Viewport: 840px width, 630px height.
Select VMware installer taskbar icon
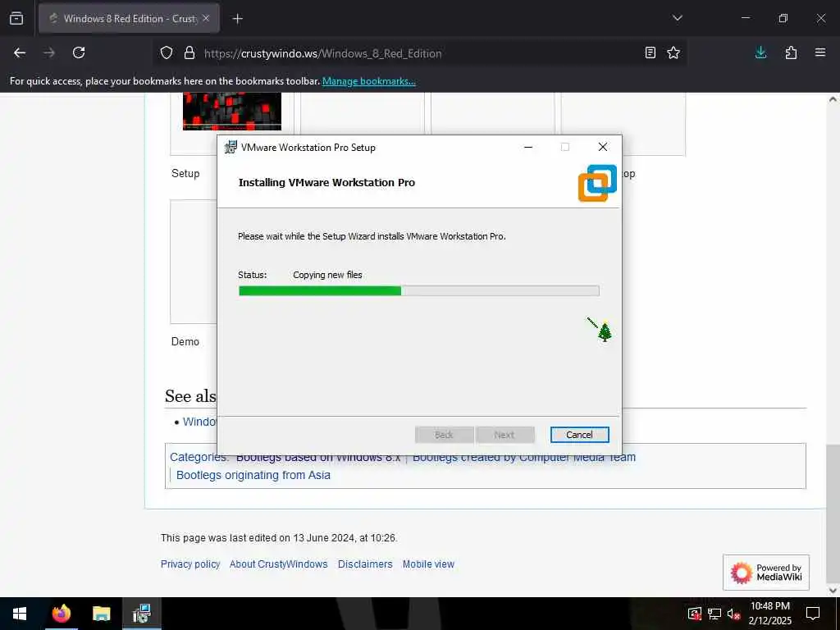142,614
